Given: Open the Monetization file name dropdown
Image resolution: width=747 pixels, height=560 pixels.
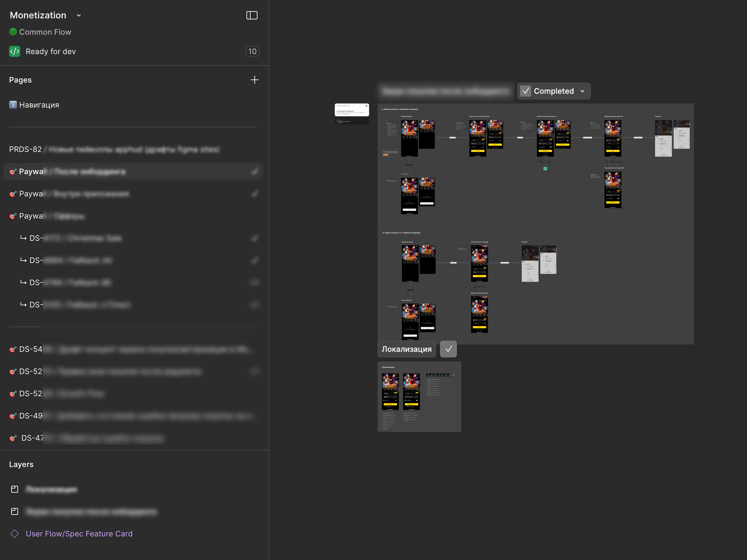Looking at the screenshot, I should coord(79,15).
